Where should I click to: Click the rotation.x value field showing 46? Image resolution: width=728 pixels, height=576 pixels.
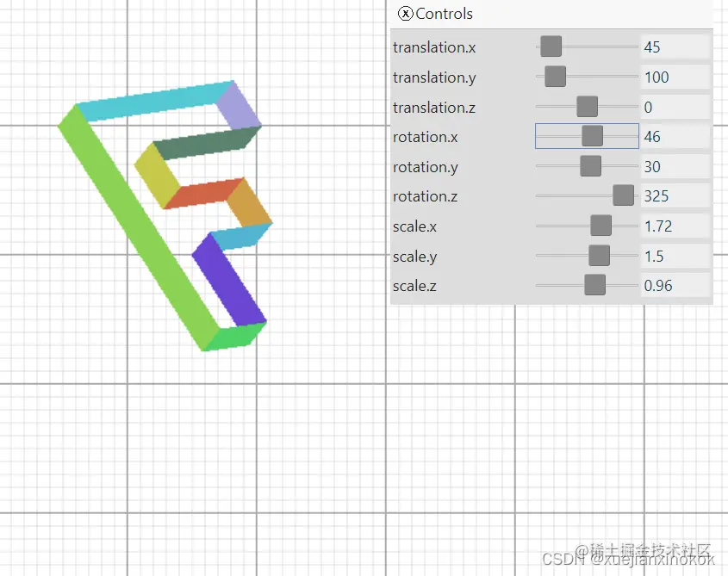(675, 136)
